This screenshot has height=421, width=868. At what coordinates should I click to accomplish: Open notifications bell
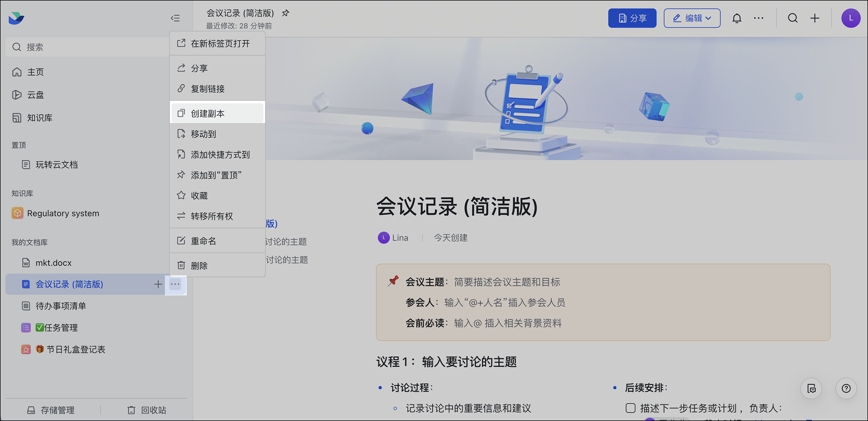tap(737, 18)
